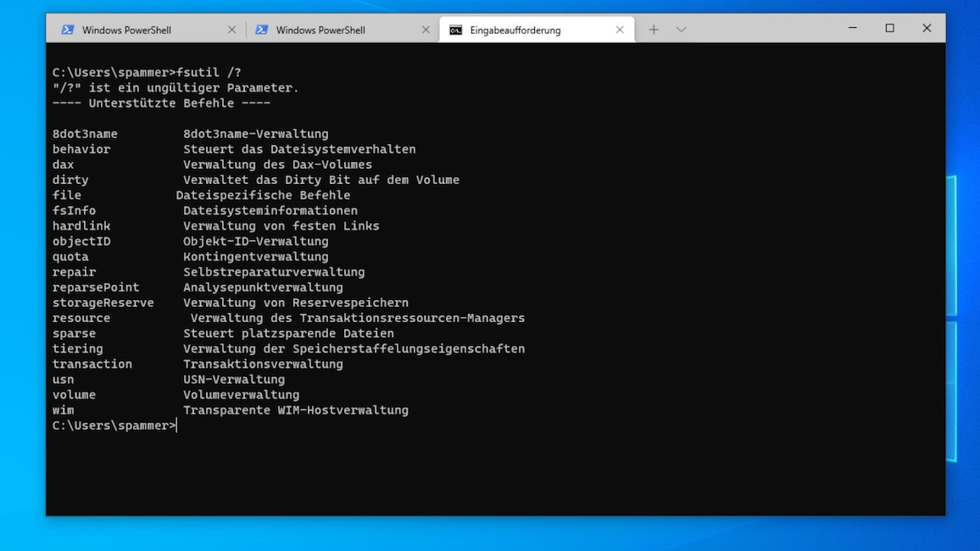Maximize the Windows Terminal window
The width and height of the screenshot is (980, 551).
[x=889, y=28]
